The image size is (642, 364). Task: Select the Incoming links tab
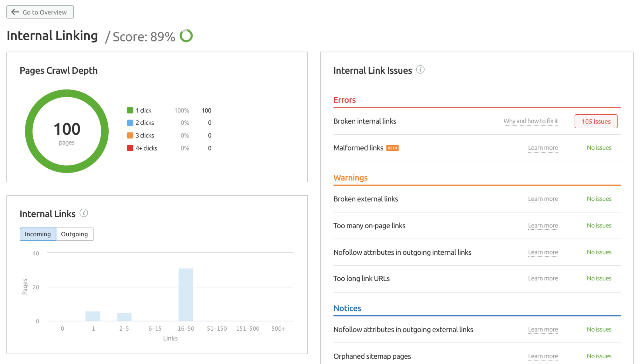(x=38, y=234)
